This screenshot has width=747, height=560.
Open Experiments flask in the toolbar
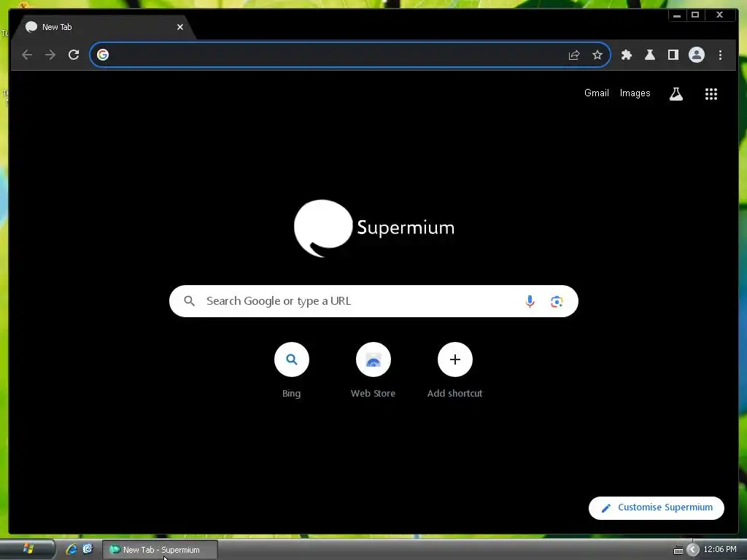[x=650, y=55]
